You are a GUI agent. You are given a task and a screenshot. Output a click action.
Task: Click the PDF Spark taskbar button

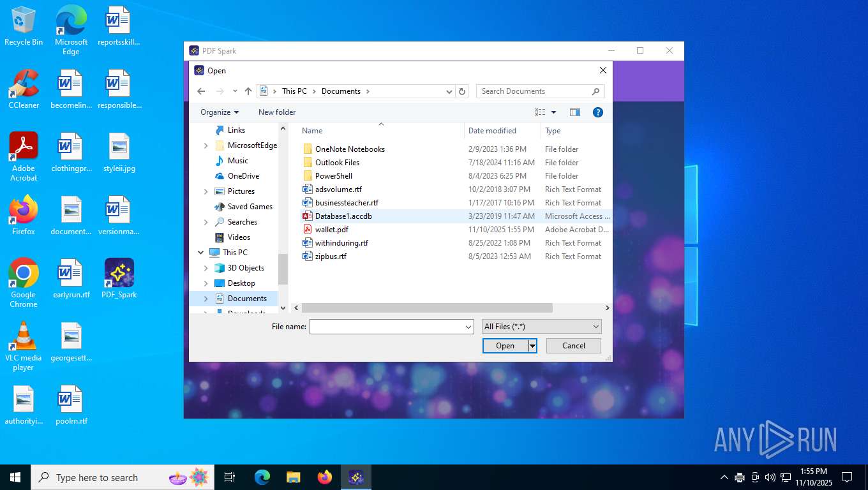(356, 477)
